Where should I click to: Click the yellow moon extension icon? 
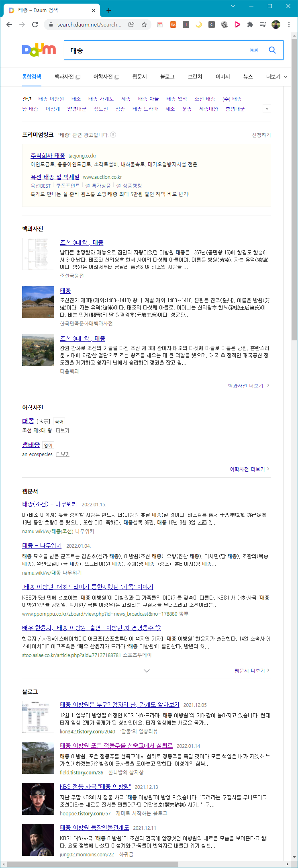pyautogui.click(x=199, y=25)
